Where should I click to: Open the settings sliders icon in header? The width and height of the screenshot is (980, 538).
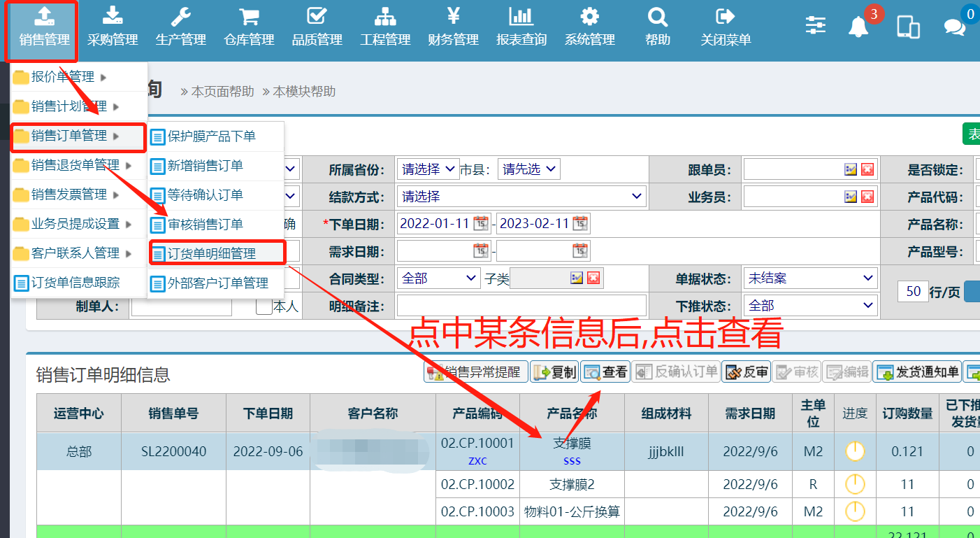(815, 25)
